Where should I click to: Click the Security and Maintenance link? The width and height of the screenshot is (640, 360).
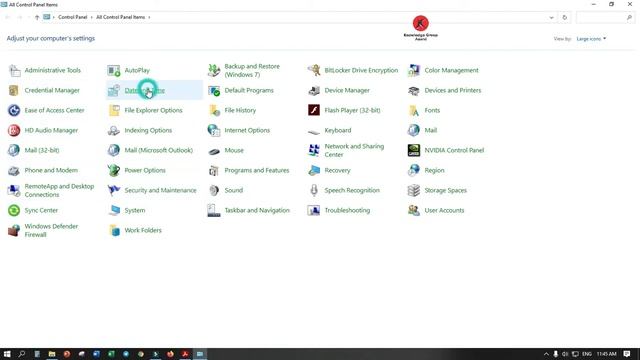[x=160, y=190]
